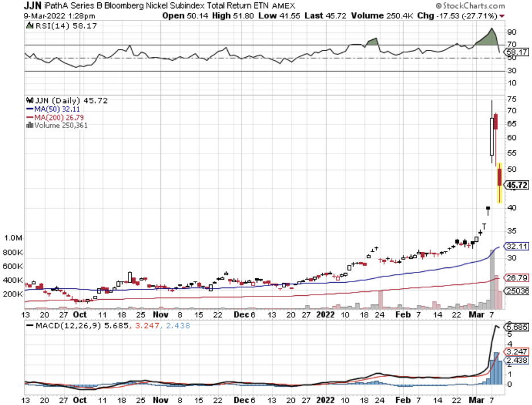Click the 1.0M volume scale label
Image resolution: width=532 pixels, height=405 pixels.
(x=13, y=238)
